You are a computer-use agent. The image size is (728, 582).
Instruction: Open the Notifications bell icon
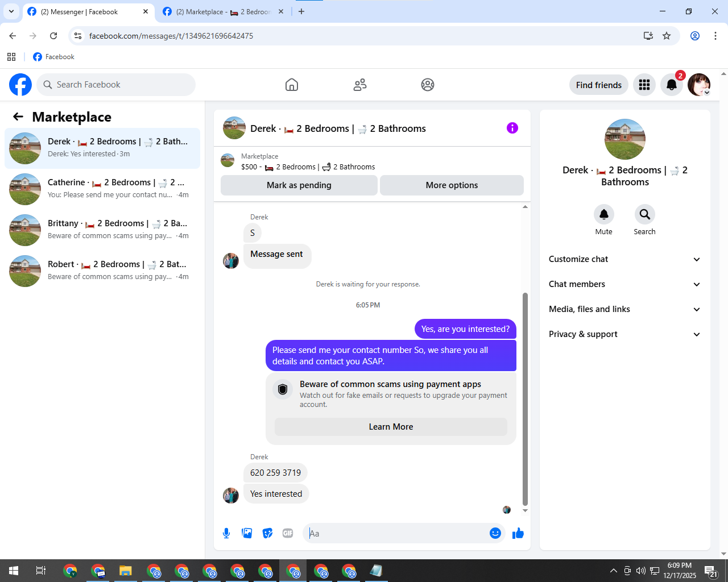click(672, 85)
